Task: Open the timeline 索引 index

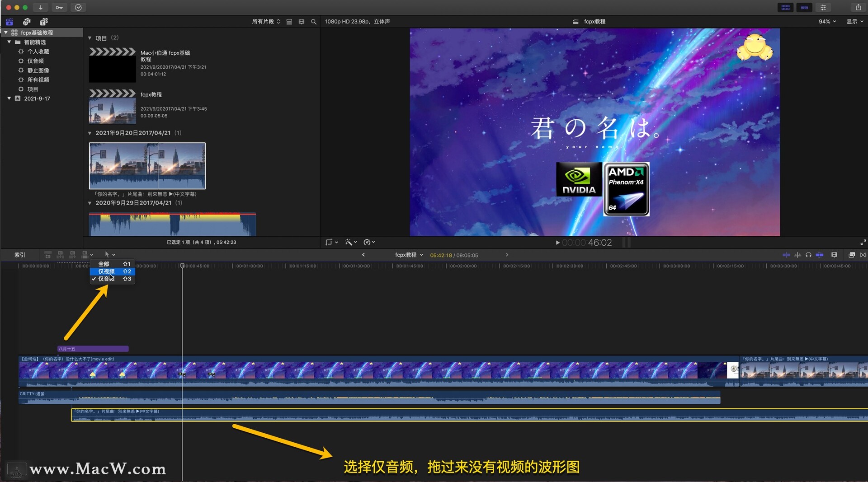Action: [20, 255]
